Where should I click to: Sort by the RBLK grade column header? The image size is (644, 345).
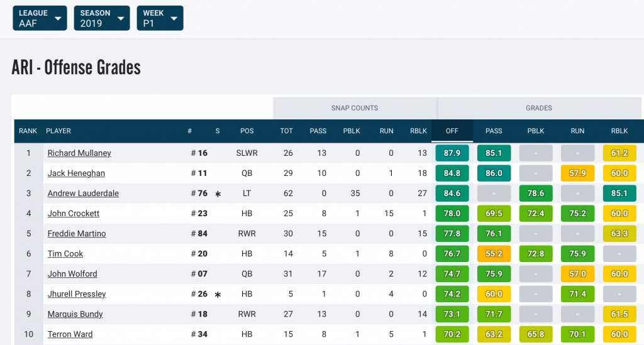coord(619,131)
